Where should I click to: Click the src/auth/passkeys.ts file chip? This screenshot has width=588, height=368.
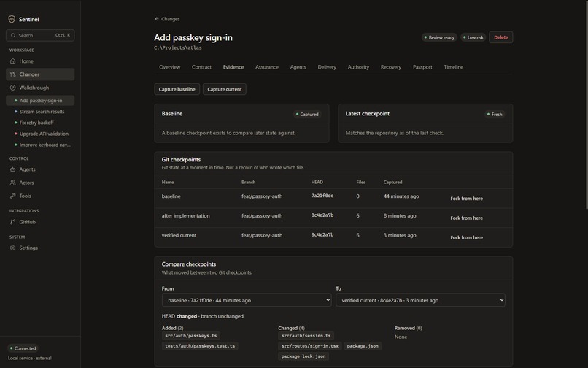pyautogui.click(x=191, y=336)
